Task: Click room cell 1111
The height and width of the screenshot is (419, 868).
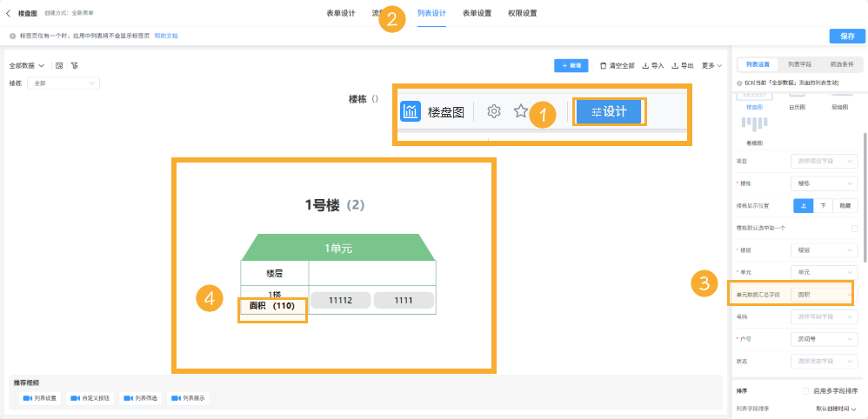Action: click(x=404, y=300)
